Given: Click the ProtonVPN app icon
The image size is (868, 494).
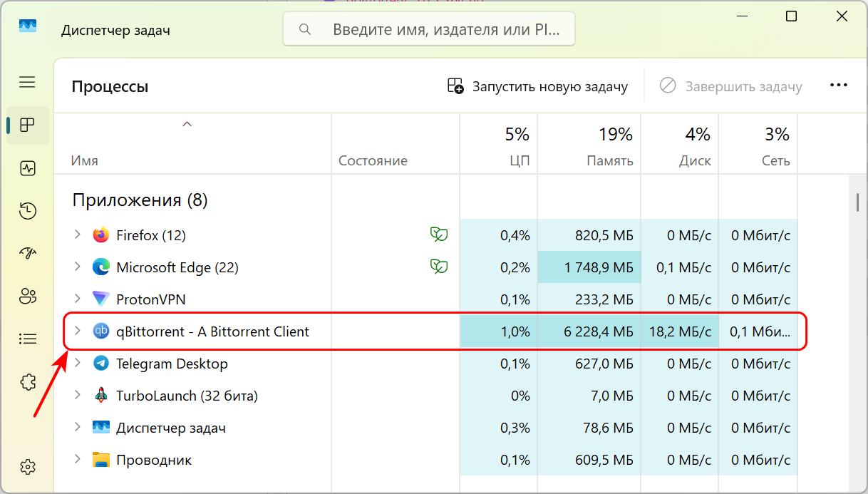Looking at the screenshot, I should coord(101,299).
